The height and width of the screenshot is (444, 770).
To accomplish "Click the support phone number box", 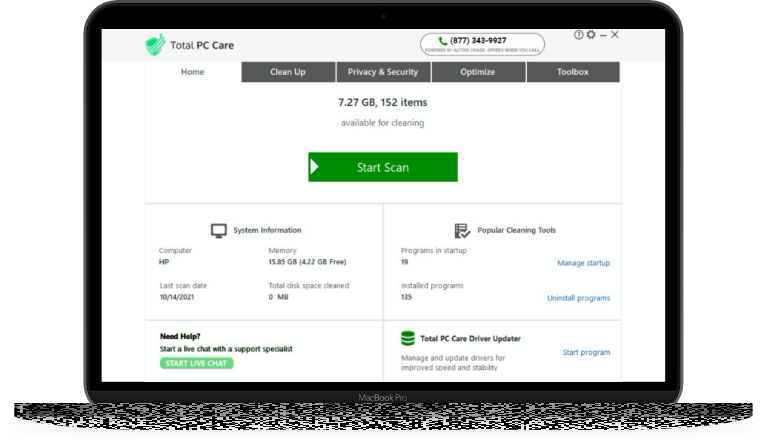I will click(x=483, y=44).
